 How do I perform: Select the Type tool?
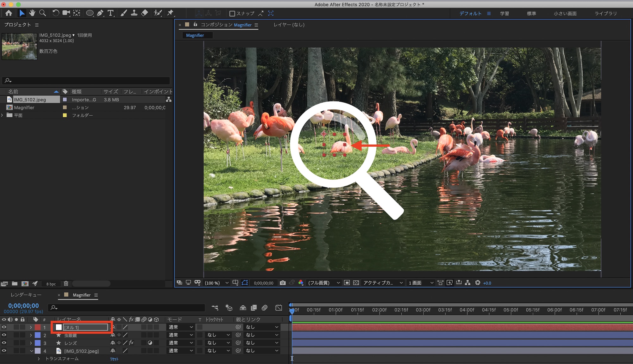coord(110,13)
